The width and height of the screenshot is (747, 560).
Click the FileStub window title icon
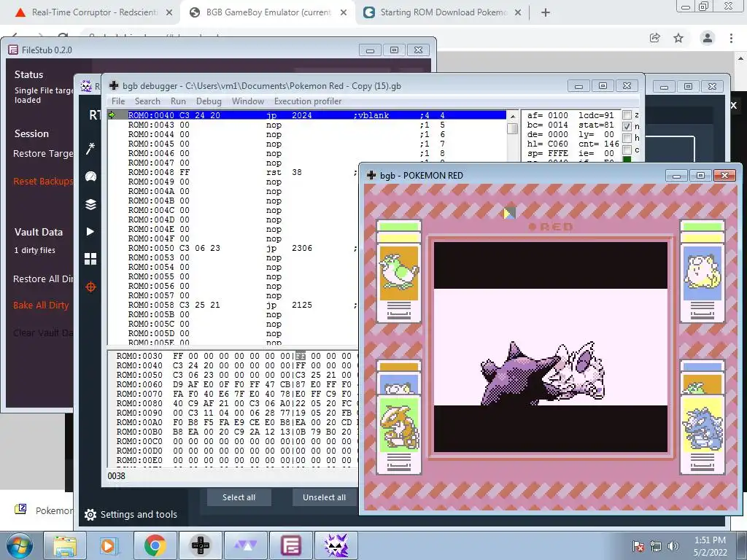point(13,50)
